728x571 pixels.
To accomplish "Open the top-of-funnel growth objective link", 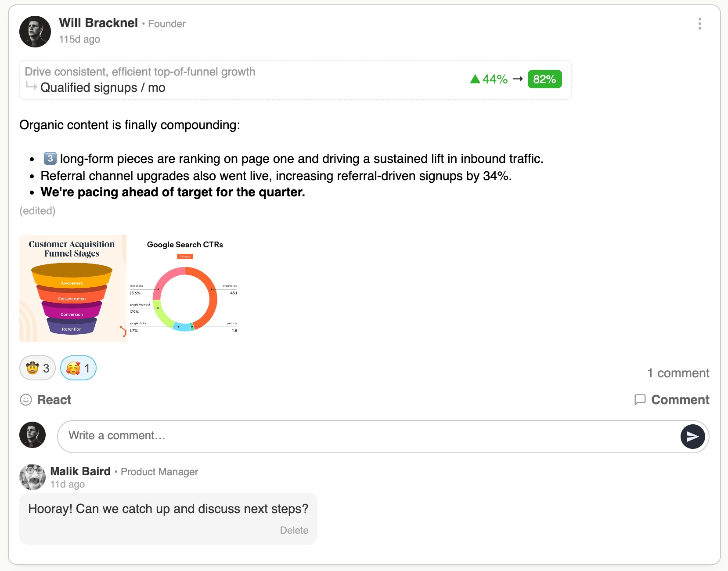I will [140, 72].
